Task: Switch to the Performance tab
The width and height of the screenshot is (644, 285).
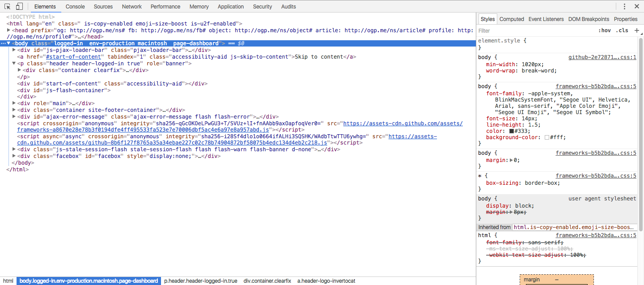Action: click(165, 6)
